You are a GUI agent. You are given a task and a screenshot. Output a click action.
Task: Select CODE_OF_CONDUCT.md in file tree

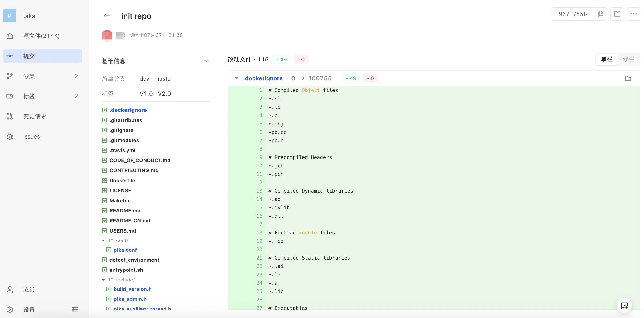point(140,160)
